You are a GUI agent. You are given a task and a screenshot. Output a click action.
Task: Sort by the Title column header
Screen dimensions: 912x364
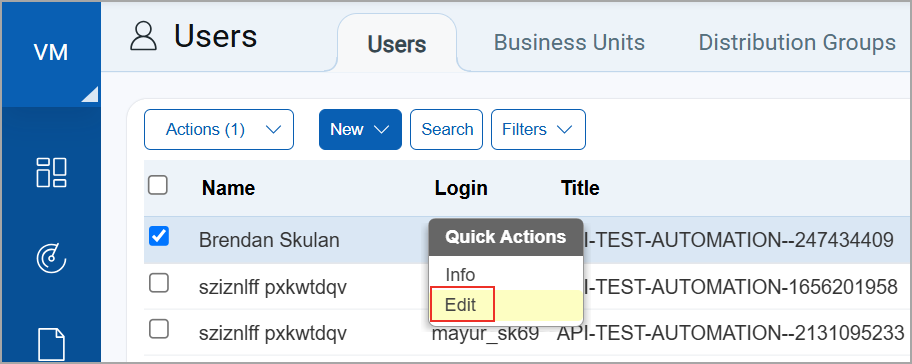click(x=580, y=188)
